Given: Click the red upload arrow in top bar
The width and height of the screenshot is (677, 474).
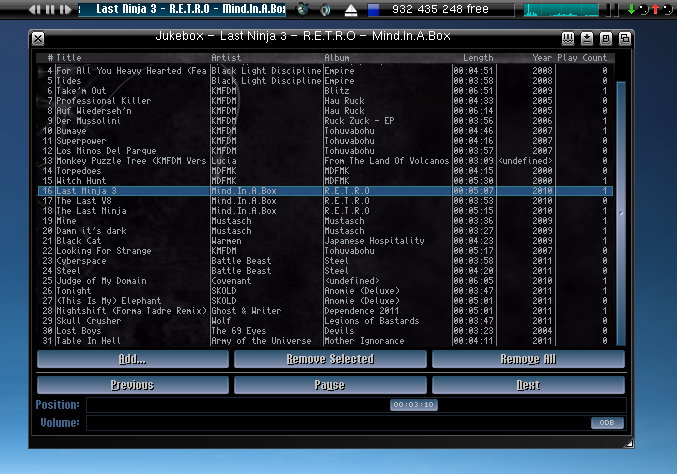Looking at the screenshot, I should pyautogui.click(x=655, y=9).
